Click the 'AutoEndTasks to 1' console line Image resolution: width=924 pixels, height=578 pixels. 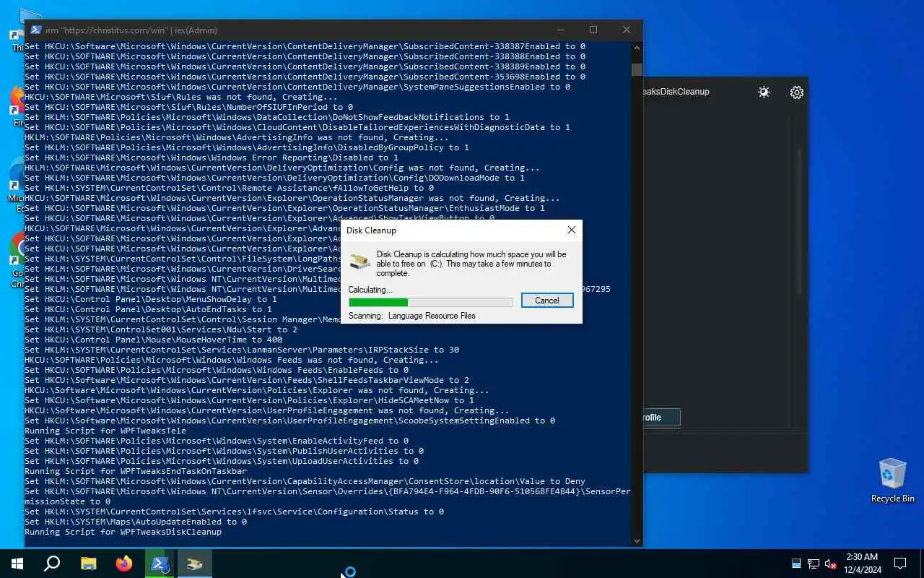148,309
